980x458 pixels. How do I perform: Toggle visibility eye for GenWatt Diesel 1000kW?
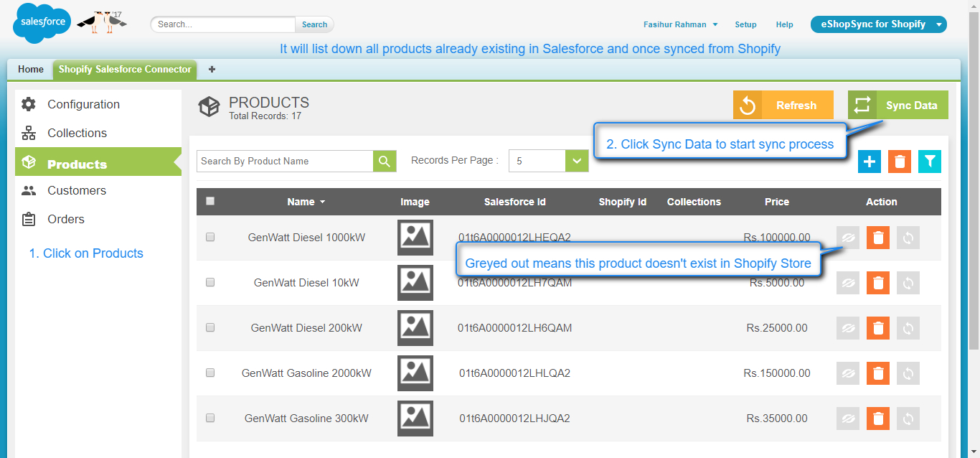pos(848,238)
